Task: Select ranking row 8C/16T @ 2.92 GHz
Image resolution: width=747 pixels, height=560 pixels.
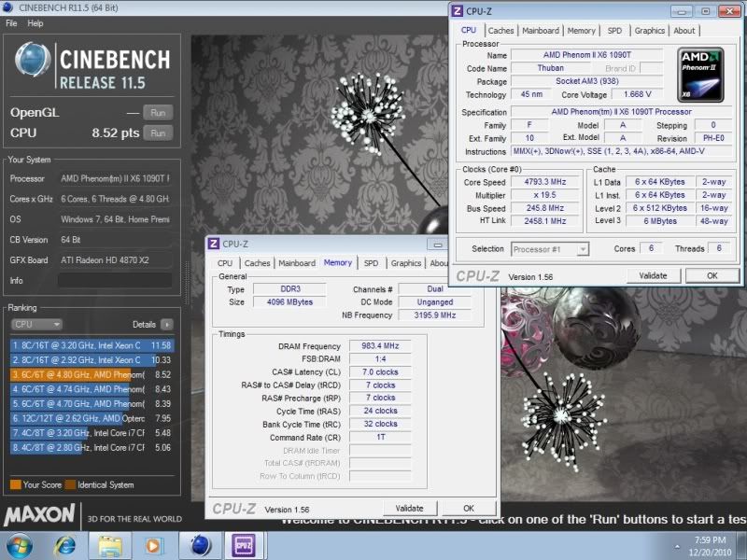Action: click(x=91, y=360)
